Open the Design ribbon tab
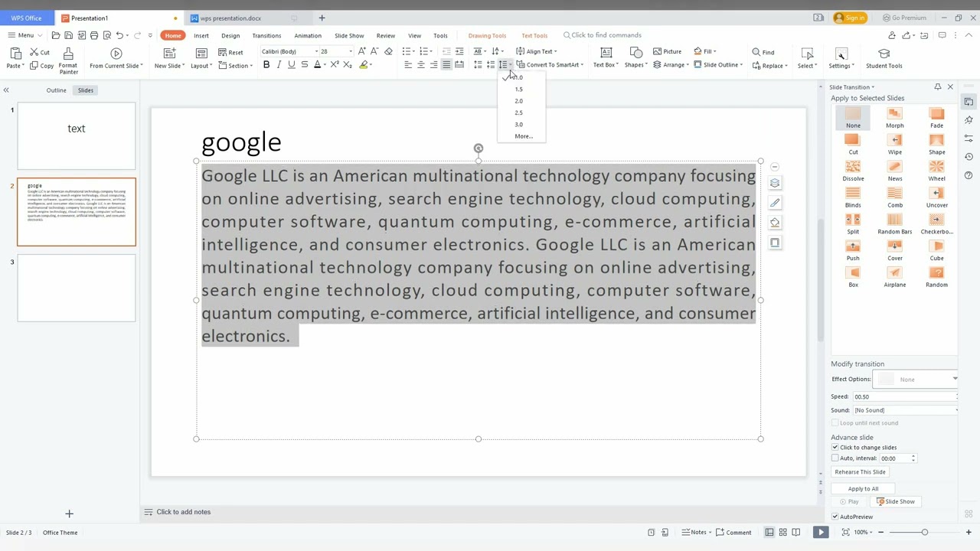 point(230,35)
